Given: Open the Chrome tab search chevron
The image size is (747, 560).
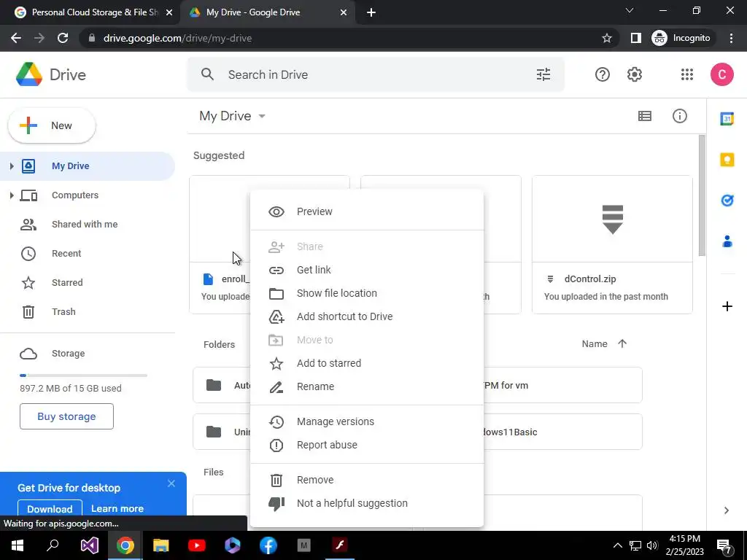Looking at the screenshot, I should coord(630,10).
